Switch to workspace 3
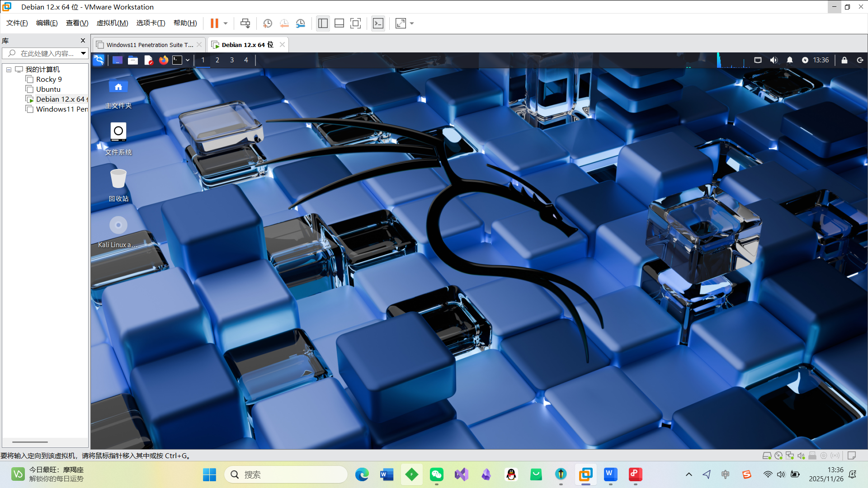The height and width of the screenshot is (488, 868). [x=232, y=60]
